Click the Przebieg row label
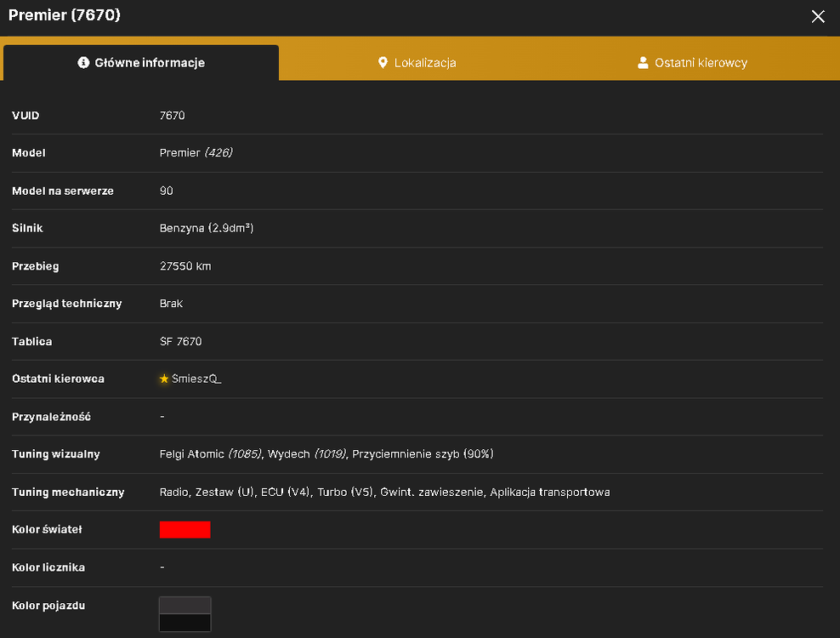Screen dimensions: 840x638 click(x=36, y=266)
